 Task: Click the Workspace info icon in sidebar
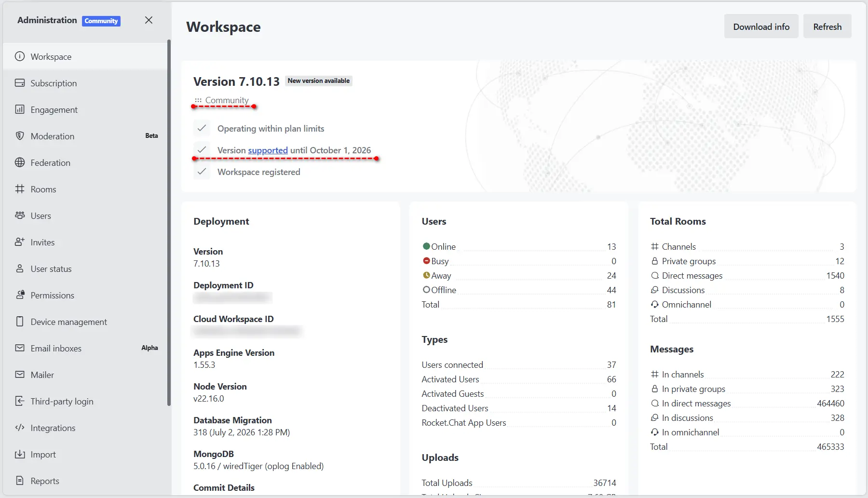coord(20,56)
